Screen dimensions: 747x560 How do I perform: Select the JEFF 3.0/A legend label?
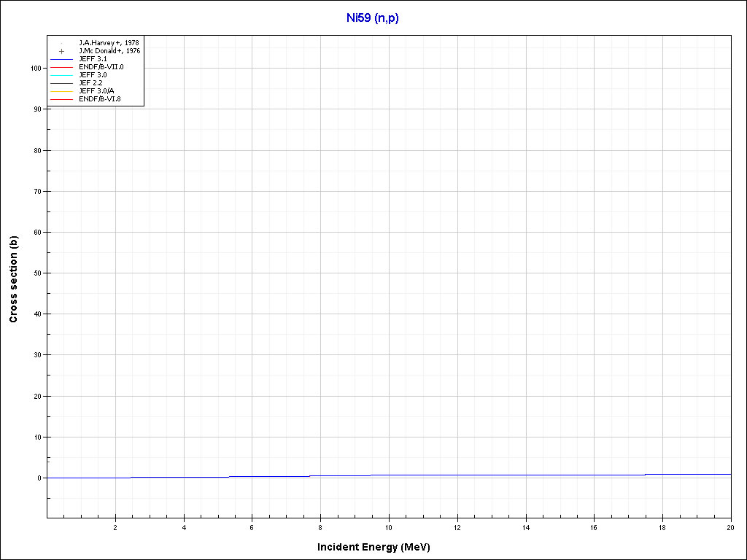coord(96,90)
